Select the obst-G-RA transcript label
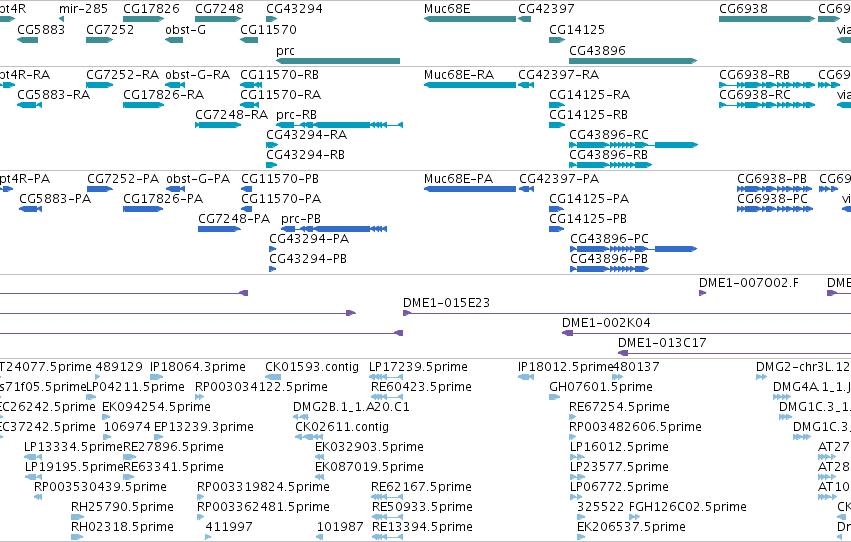Viewport: 851px width, 542px height. click(x=198, y=75)
